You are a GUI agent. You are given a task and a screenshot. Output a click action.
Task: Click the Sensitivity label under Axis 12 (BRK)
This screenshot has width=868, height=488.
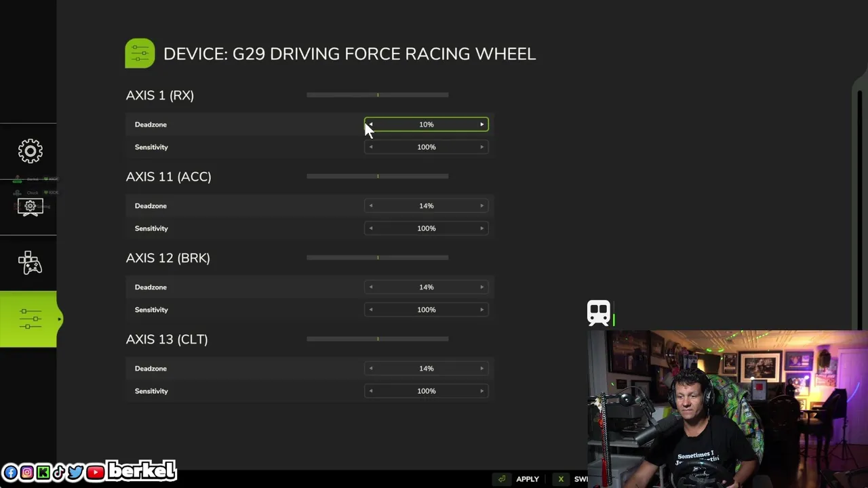click(x=151, y=310)
